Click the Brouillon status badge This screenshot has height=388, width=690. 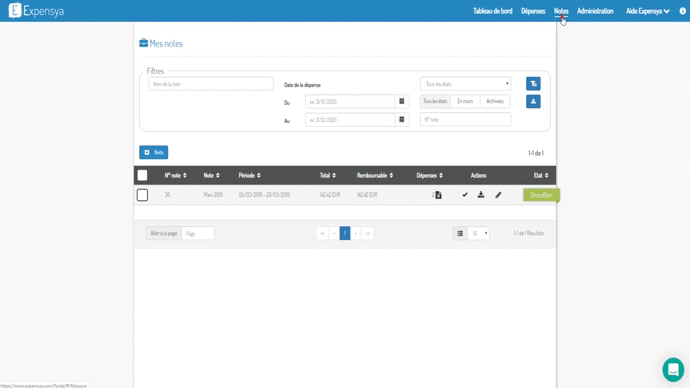[x=541, y=195]
